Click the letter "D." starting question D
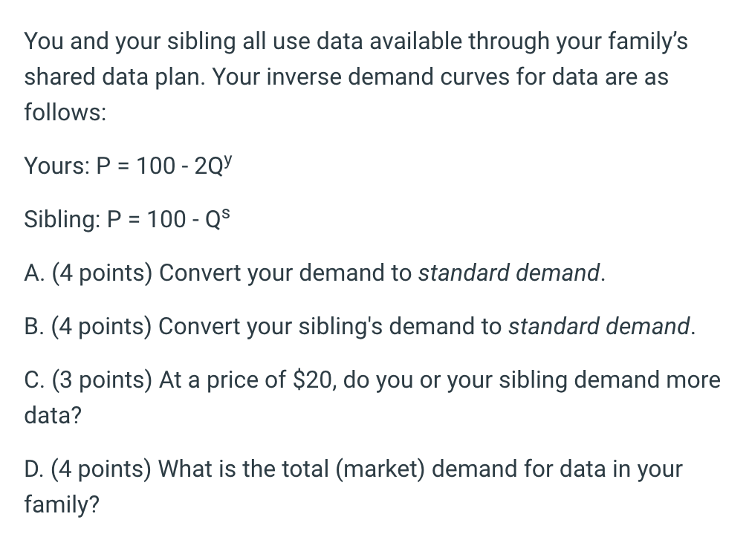 click(34, 469)
